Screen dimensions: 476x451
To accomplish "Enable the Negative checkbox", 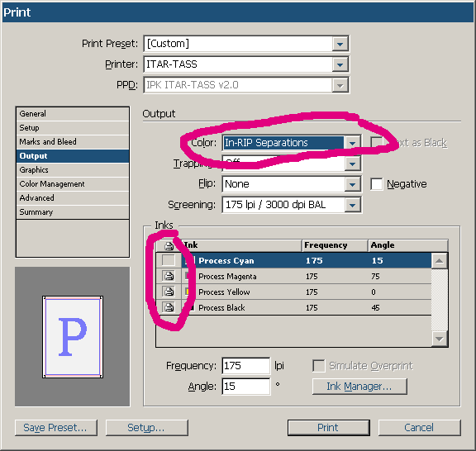I will (377, 184).
